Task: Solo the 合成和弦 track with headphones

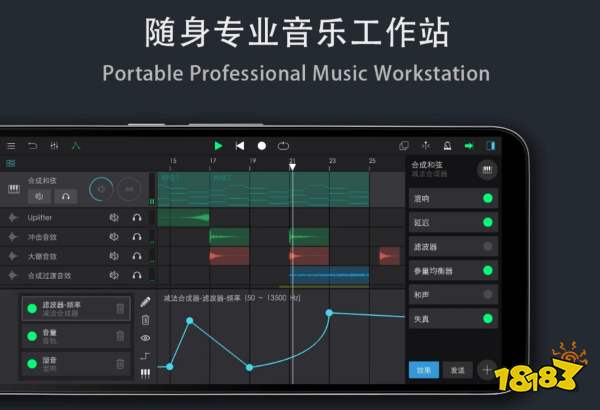Action: [66, 196]
